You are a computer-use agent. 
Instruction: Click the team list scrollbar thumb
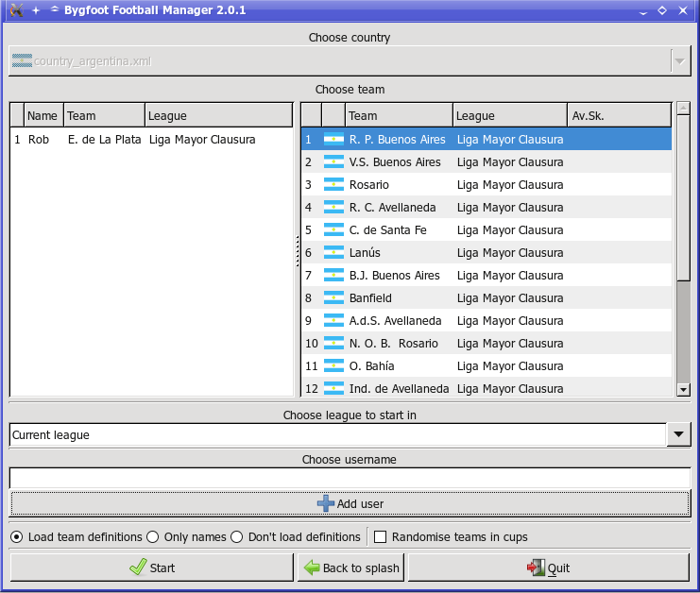(683, 198)
